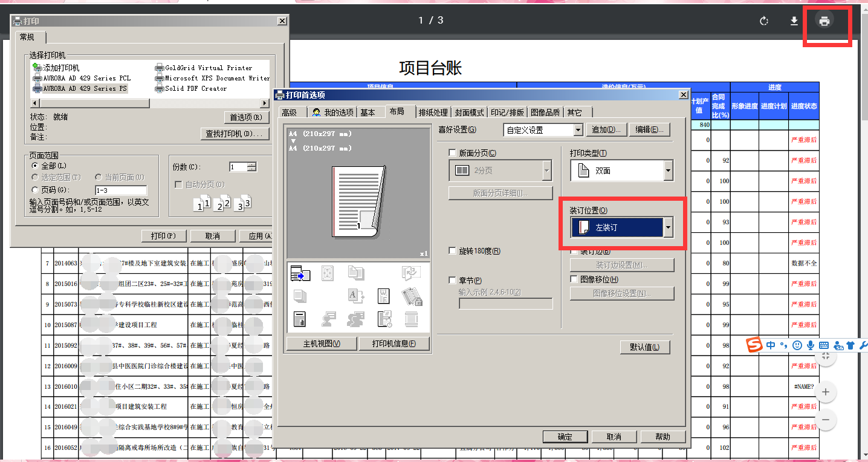Select the 全部 page range radio button
The width and height of the screenshot is (868, 462).
click(34, 165)
